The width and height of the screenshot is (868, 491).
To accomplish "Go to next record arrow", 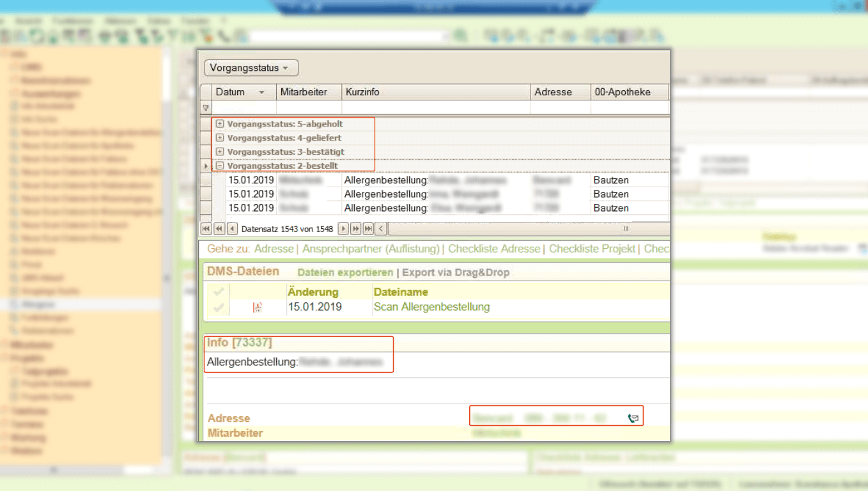I will 343,228.
